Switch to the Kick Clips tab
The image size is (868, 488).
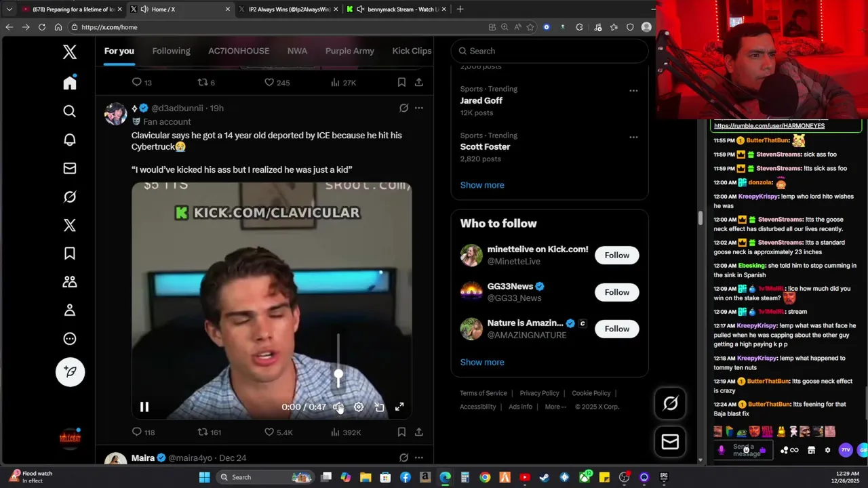(412, 51)
